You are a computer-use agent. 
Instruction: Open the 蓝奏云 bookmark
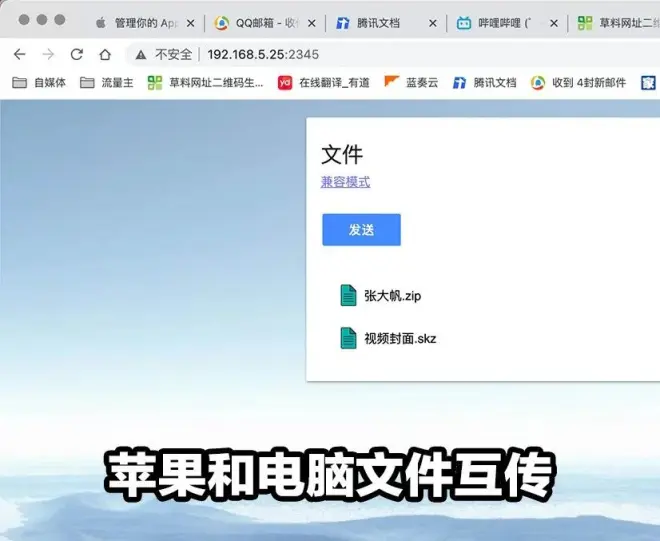click(411, 83)
